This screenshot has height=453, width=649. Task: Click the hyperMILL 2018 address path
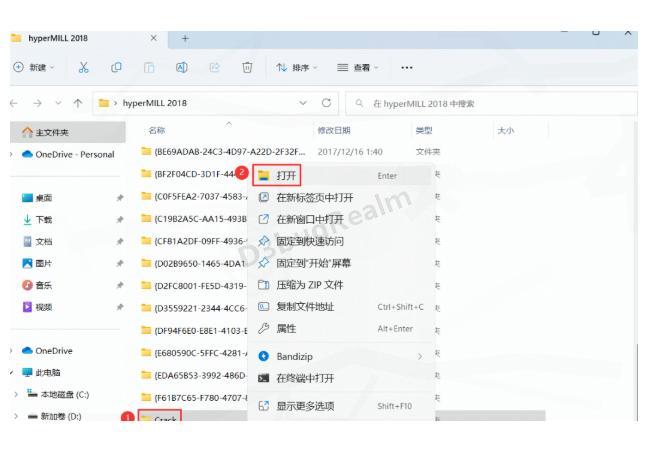155,103
